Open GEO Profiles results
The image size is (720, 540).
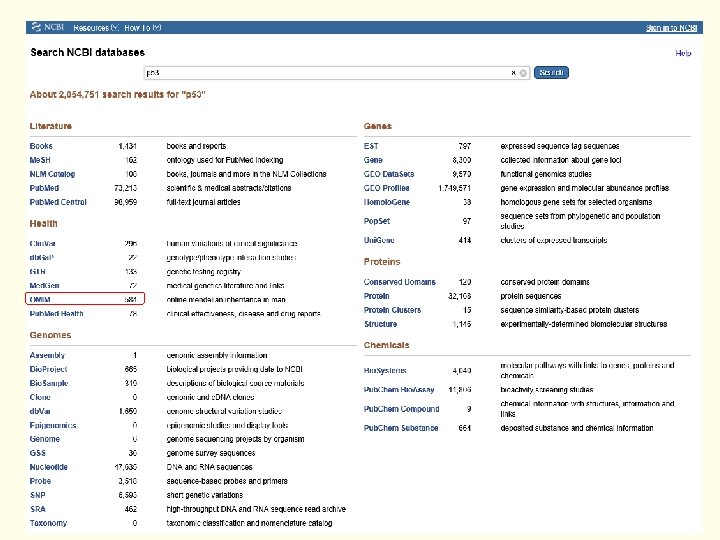pyautogui.click(x=387, y=188)
